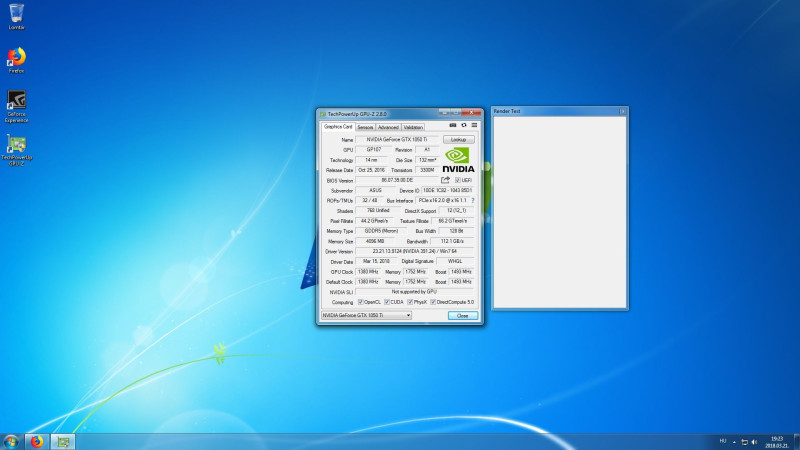
Task: Click the Pixel Fillrate value 44.2 GPixel/s
Action: 374,221
